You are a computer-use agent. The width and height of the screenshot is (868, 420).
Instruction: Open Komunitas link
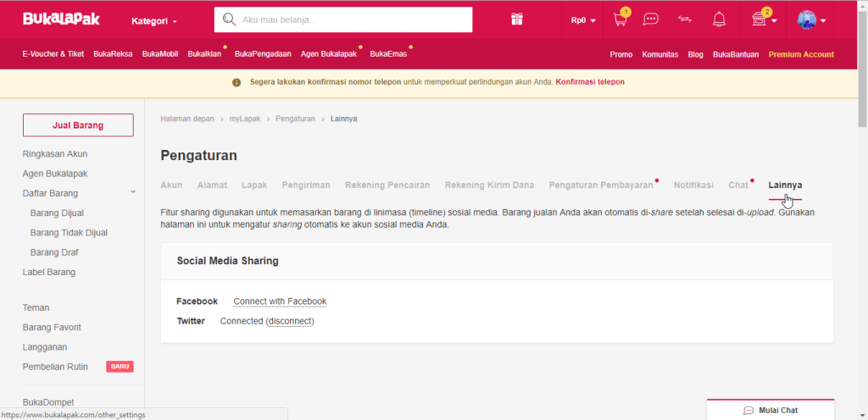click(659, 55)
